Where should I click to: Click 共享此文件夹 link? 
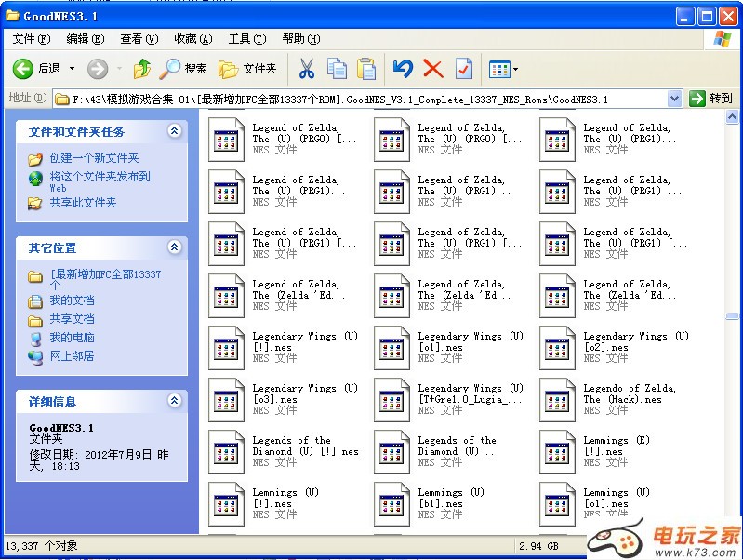83,203
